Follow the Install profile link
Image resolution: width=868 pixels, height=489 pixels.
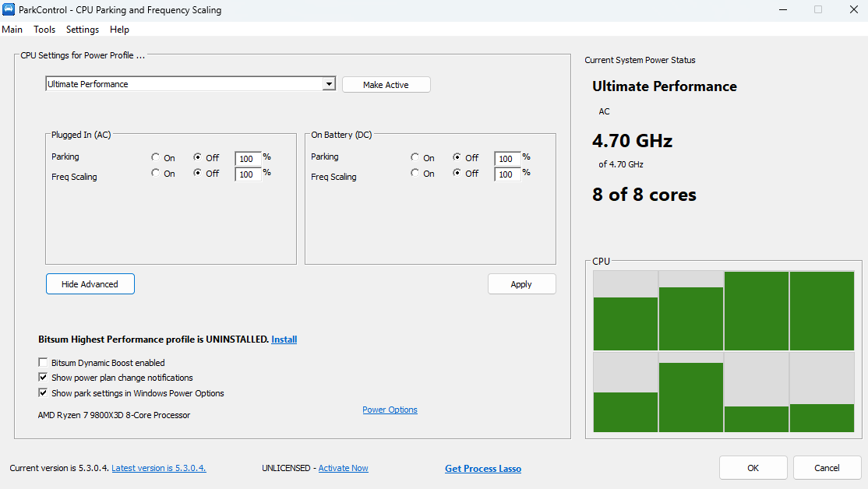[284, 339]
